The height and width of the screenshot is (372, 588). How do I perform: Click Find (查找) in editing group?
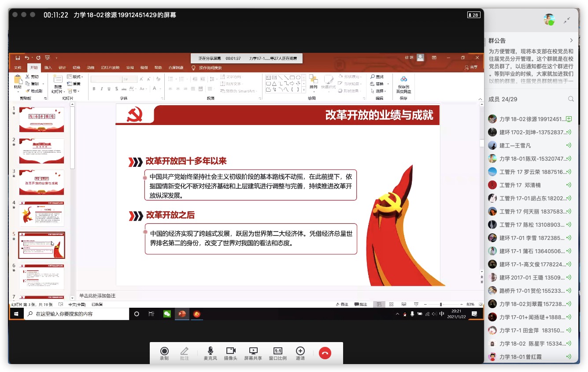click(377, 77)
